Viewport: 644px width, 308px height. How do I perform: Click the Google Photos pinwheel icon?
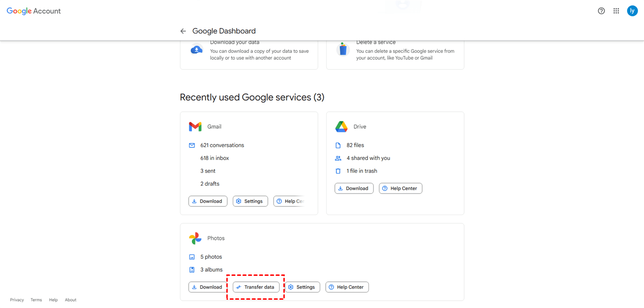pos(195,239)
